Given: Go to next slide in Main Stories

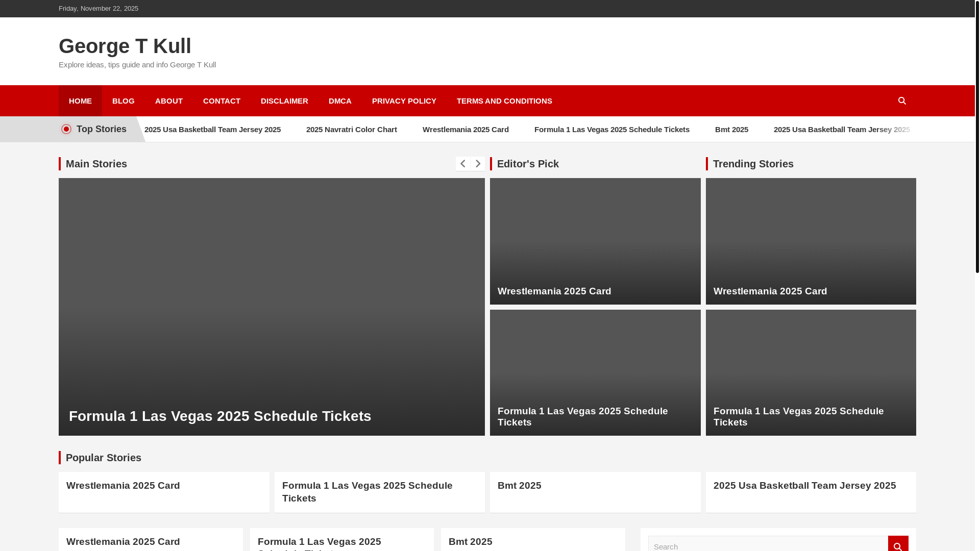Looking at the screenshot, I should click(x=478, y=164).
